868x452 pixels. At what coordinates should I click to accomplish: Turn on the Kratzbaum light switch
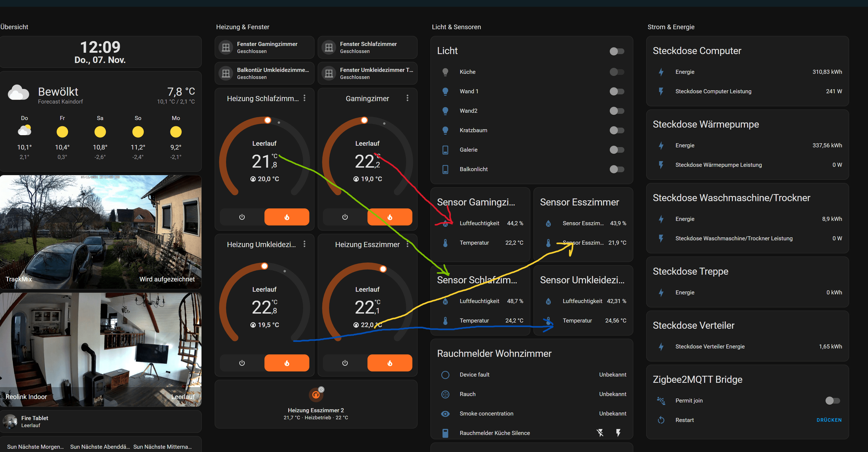point(617,130)
